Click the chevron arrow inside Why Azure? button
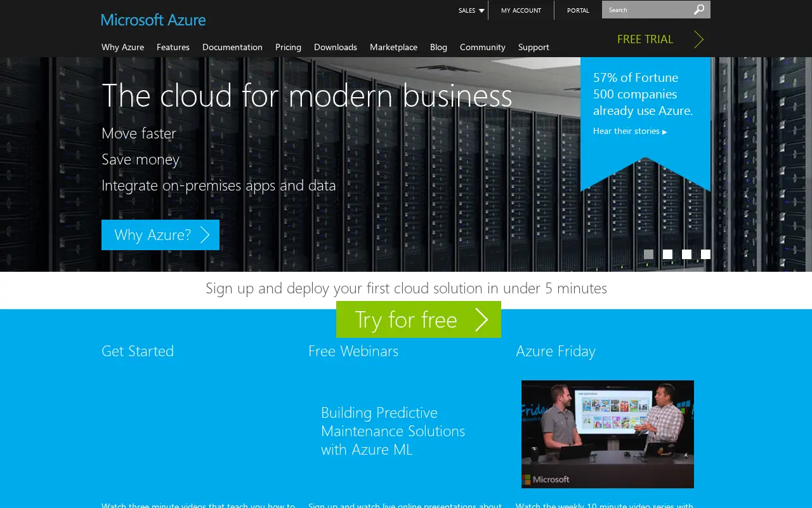 (x=205, y=235)
